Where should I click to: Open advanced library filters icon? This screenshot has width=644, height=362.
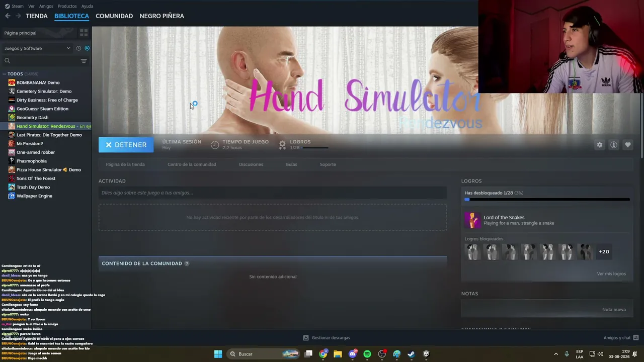click(x=84, y=61)
